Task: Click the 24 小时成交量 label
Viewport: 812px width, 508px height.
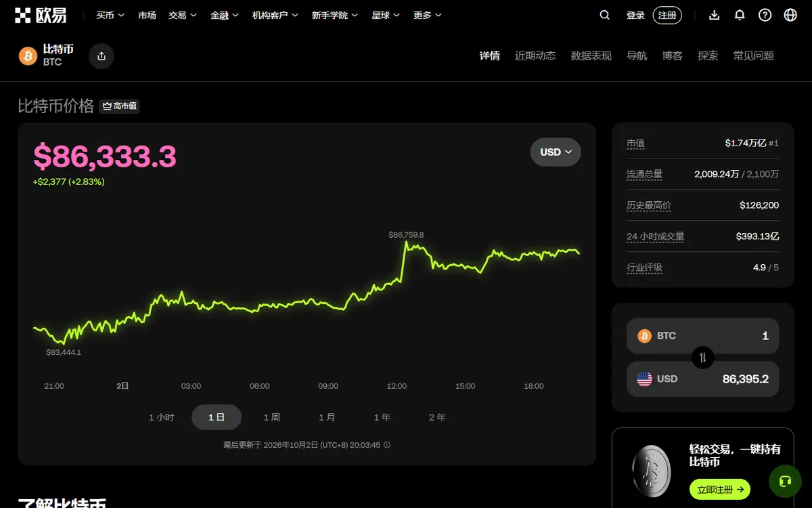Action: [x=656, y=236]
